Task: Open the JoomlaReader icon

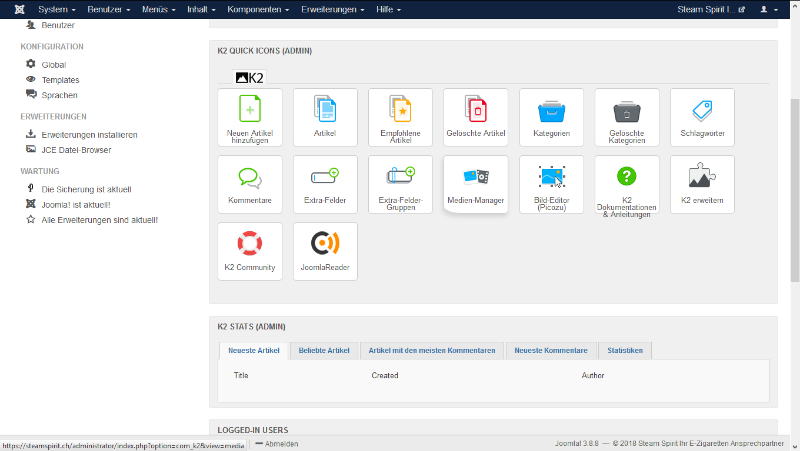Action: 325,251
